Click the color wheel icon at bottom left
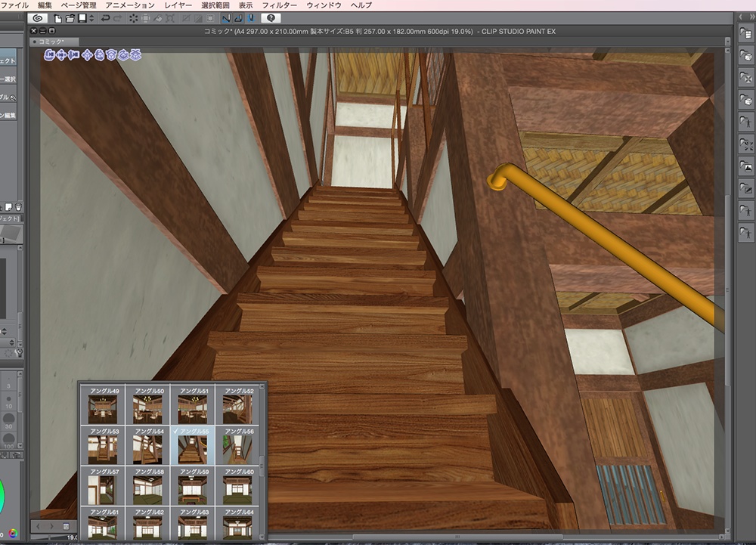Image resolution: width=756 pixels, height=545 pixels. (x=13, y=533)
